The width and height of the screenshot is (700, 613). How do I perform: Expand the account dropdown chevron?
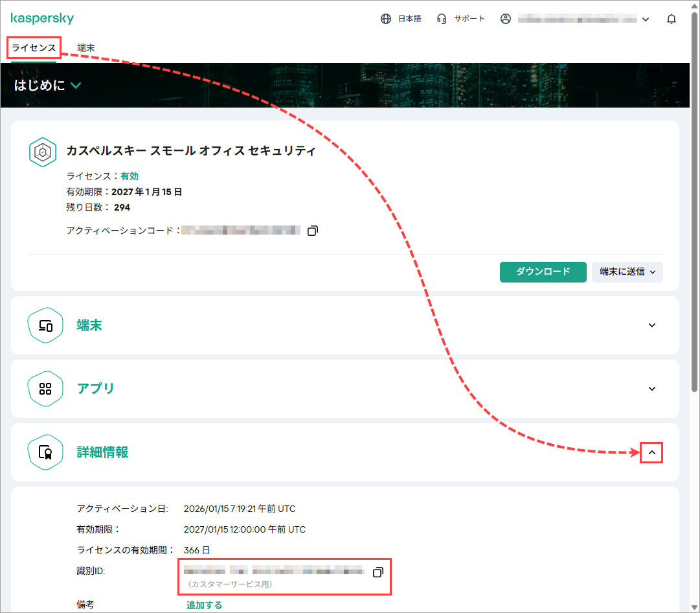646,19
